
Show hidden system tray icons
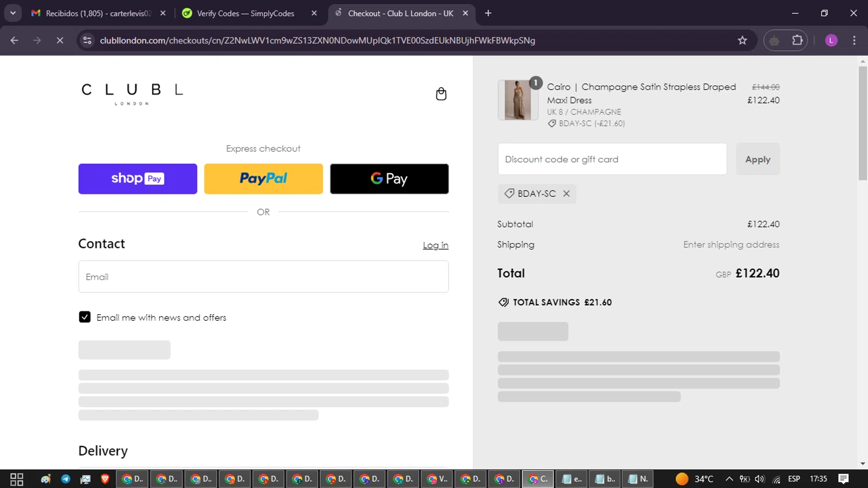(729, 479)
